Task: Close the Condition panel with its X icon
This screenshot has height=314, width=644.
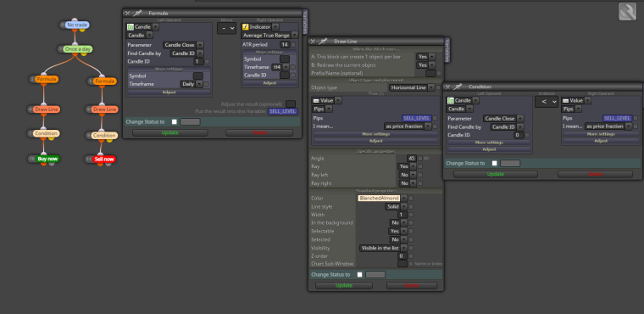Action: point(447,87)
